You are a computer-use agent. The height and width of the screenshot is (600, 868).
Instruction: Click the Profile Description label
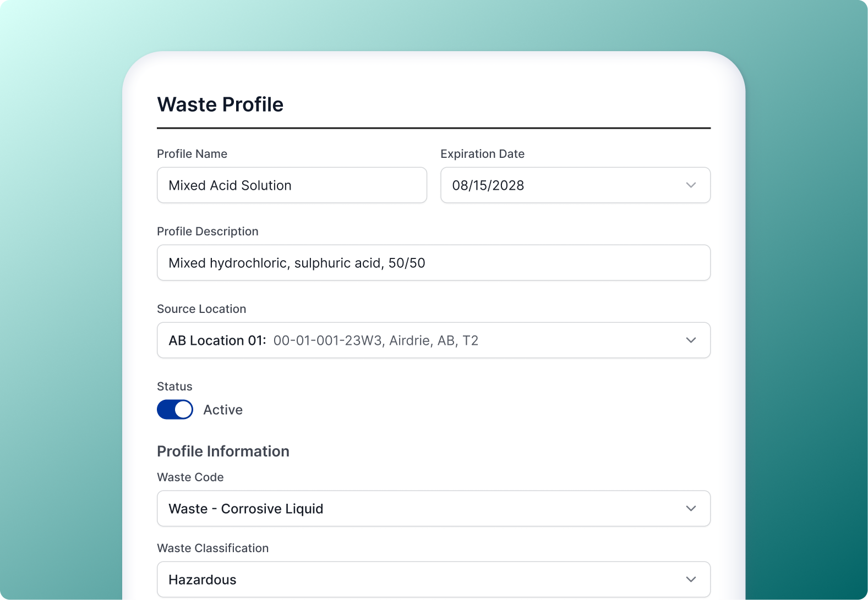point(208,232)
